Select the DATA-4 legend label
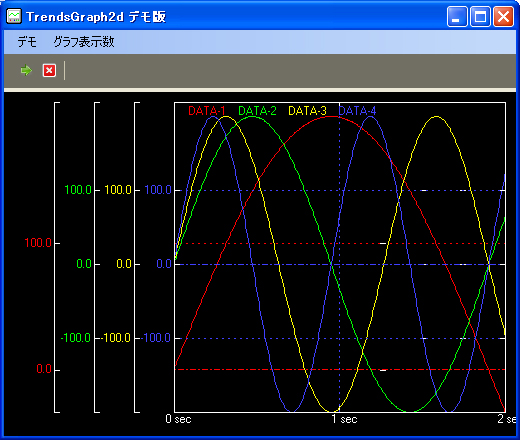The height and width of the screenshot is (440, 520). pos(357,111)
